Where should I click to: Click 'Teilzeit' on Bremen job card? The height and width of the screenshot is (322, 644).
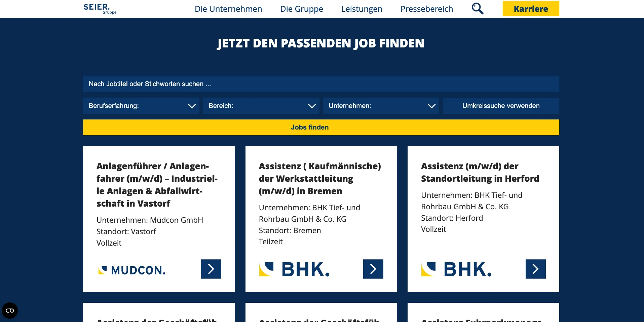tap(271, 242)
